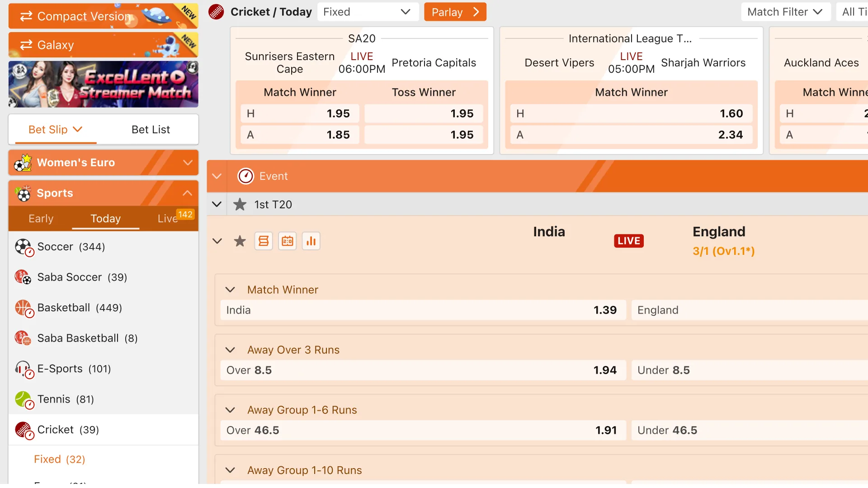Switch to the Bet List tab
The image size is (868, 488).
[x=151, y=129]
